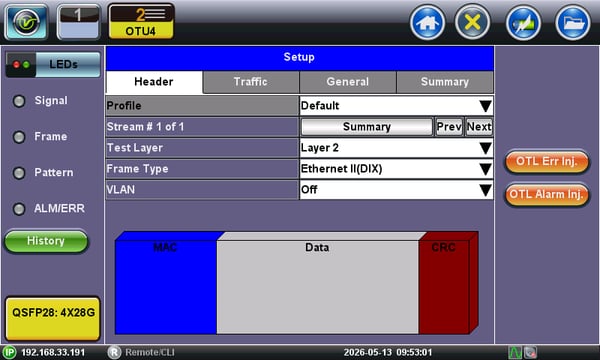Click the ALM/ERR LED indicator

click(x=19, y=209)
